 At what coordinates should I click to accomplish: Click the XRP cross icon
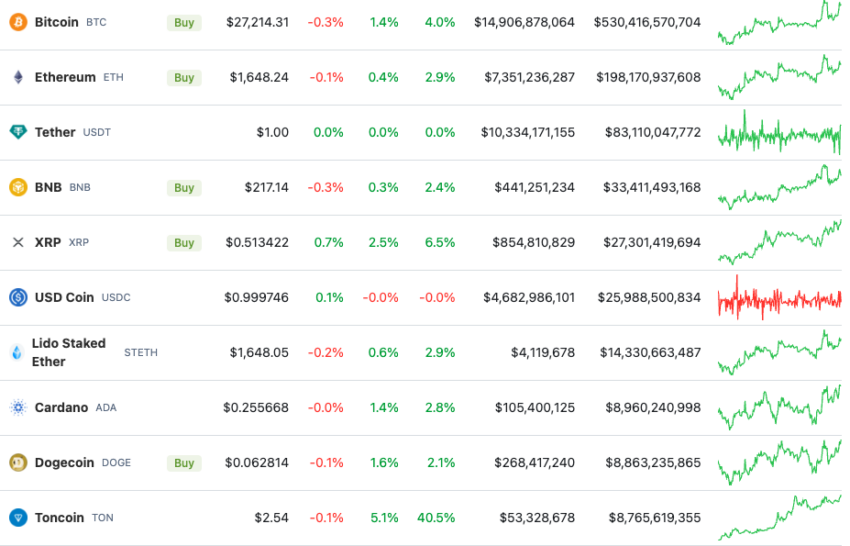pos(18,242)
